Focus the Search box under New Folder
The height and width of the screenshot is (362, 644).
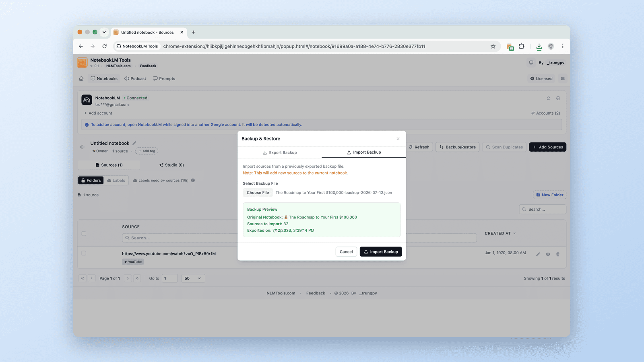point(543,210)
